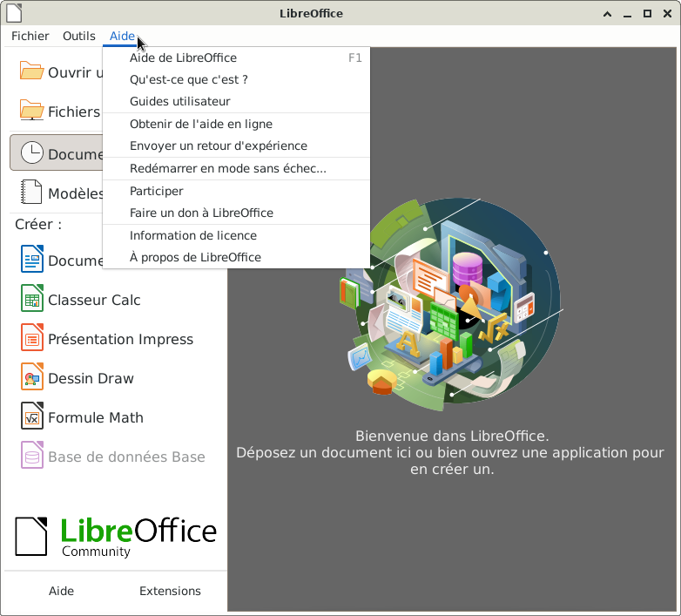This screenshot has width=681, height=616.
Task: Click the Participer menu entry
Action: [236, 191]
